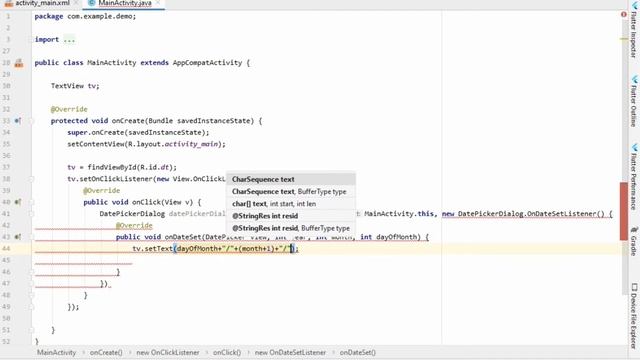Click the implements gutter icon on line 43
Viewport: 640px width, 360px height.
pos(18,237)
